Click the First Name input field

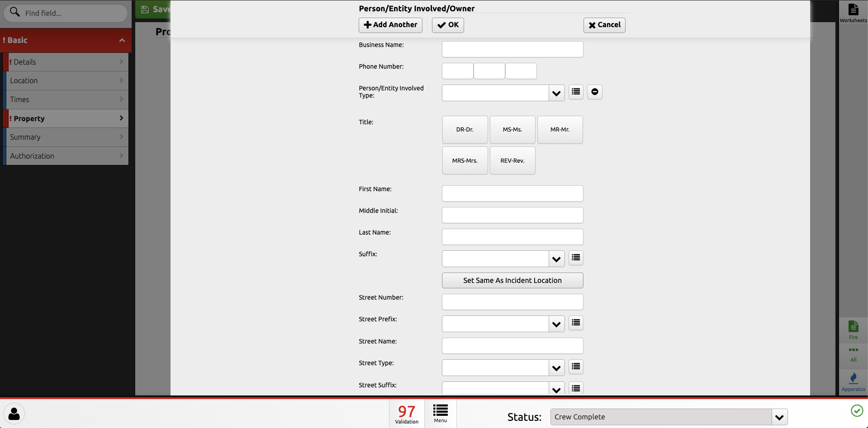pos(512,194)
